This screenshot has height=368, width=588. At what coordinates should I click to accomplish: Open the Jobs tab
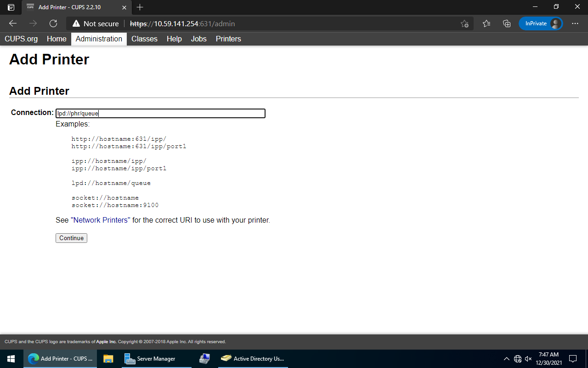coord(198,39)
